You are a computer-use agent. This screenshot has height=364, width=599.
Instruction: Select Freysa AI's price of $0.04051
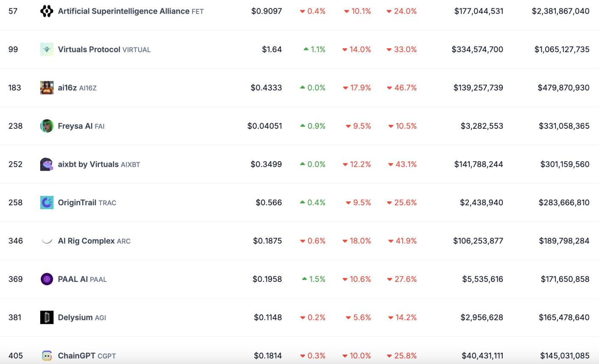[265, 126]
